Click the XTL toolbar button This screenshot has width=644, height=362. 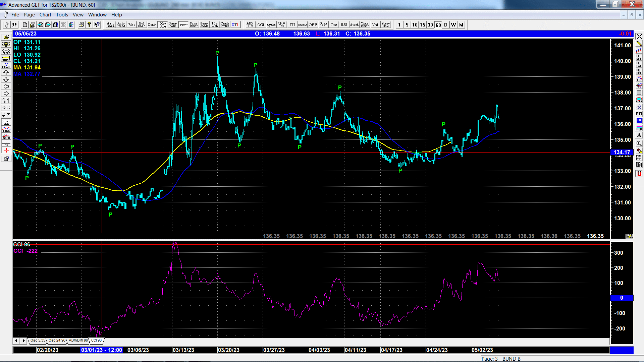coord(235,25)
